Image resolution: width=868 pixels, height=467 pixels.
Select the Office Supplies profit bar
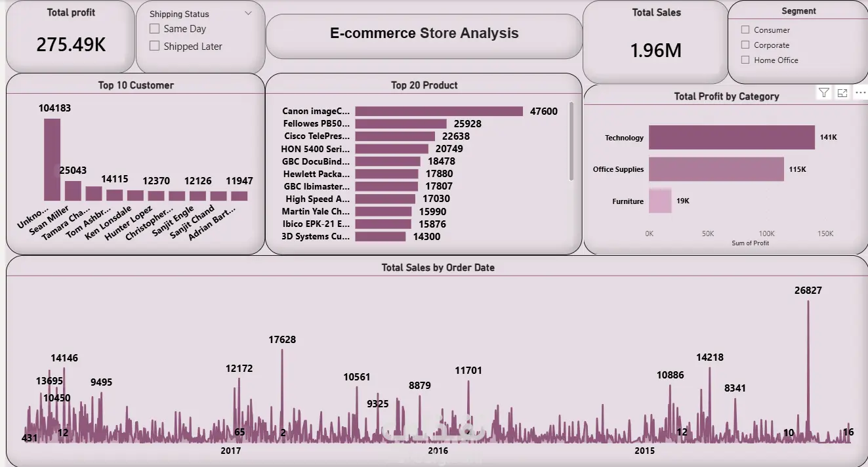pyautogui.click(x=716, y=169)
